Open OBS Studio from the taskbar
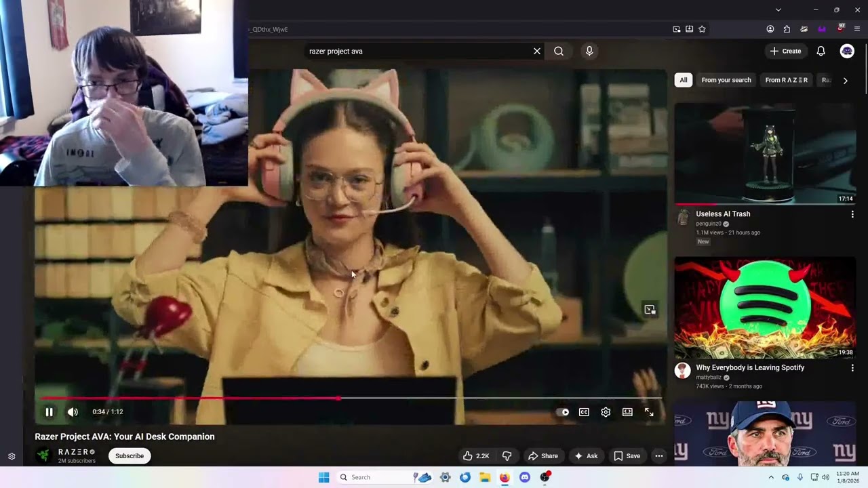This screenshot has width=868, height=488. click(x=545, y=477)
